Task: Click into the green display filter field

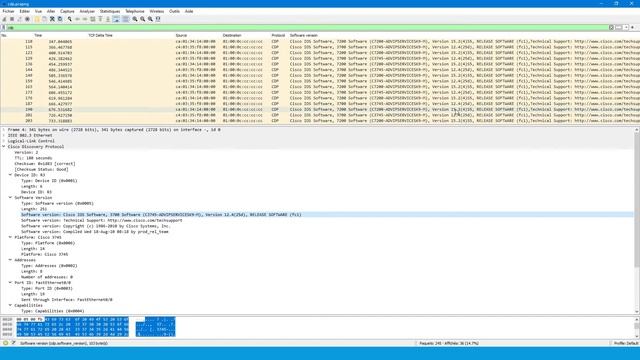Action: pos(306,27)
